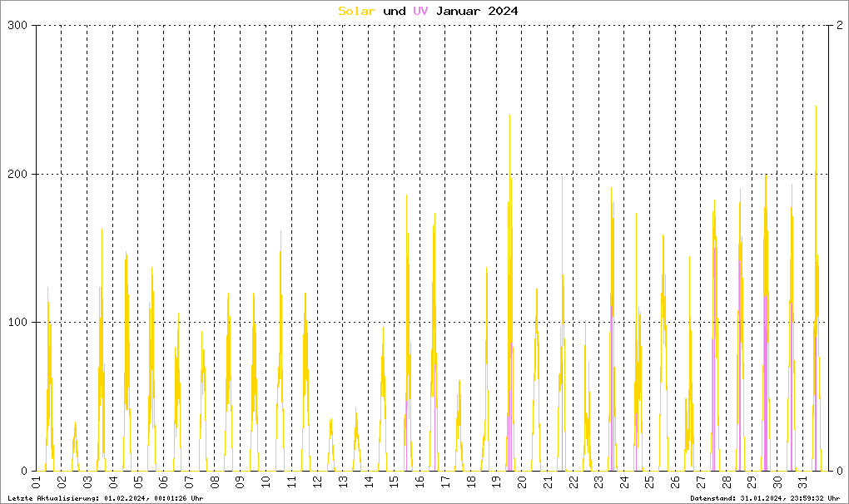Select day 10 on the date axis
The image size is (849, 504).
pos(266,482)
